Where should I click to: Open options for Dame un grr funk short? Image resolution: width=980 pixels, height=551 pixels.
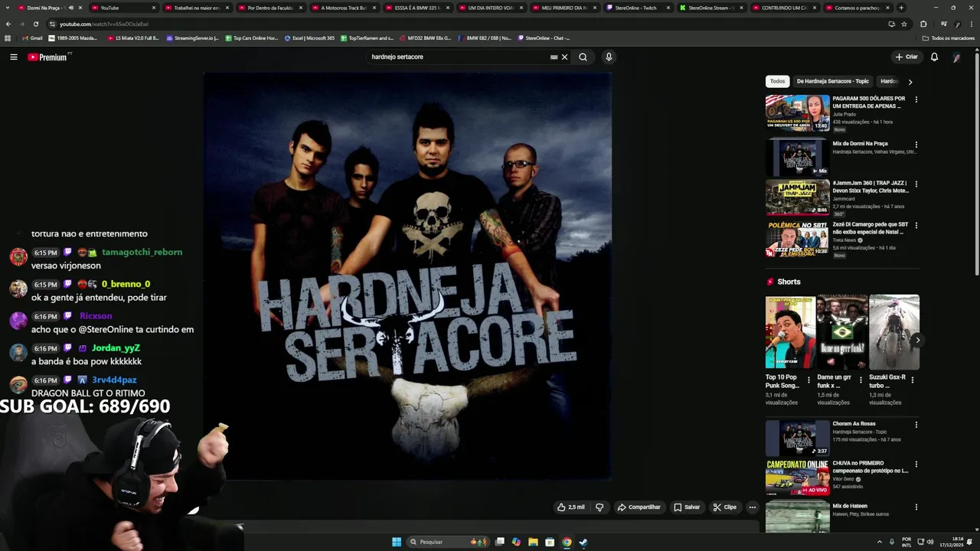coord(861,380)
